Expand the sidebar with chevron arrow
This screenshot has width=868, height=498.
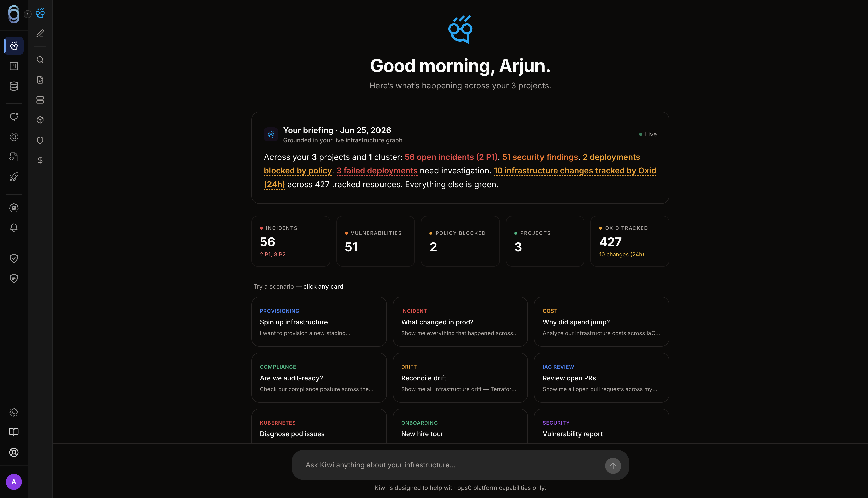28,14
